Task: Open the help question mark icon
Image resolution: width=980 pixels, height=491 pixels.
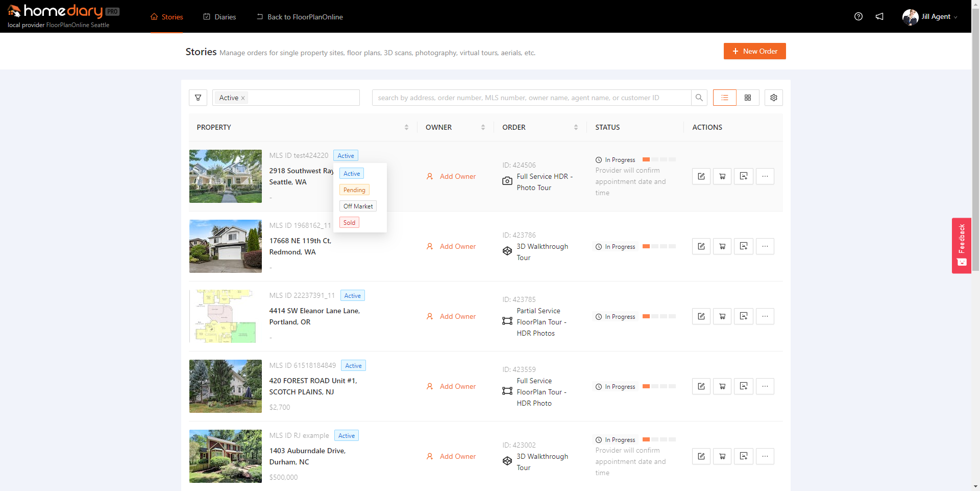Action: point(859,16)
